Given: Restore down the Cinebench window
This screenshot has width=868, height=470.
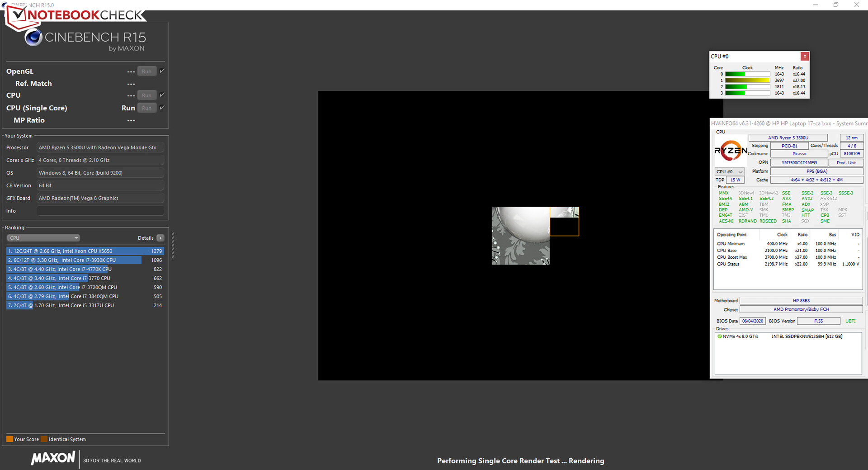Looking at the screenshot, I should 836,5.
